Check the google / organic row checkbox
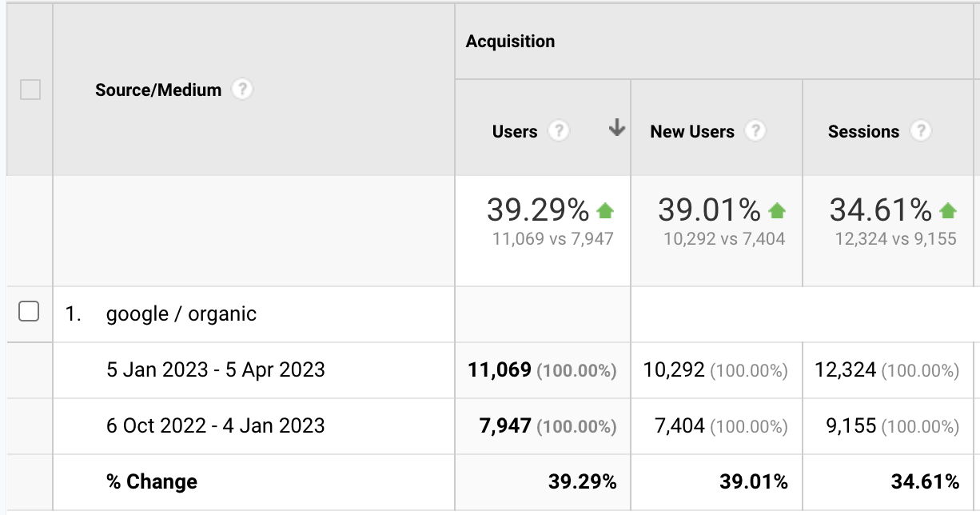 click(29, 312)
